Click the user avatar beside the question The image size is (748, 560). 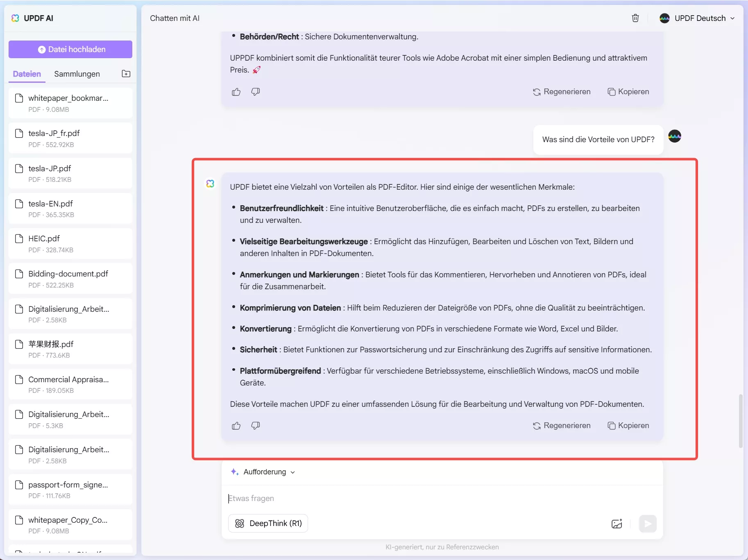click(675, 136)
